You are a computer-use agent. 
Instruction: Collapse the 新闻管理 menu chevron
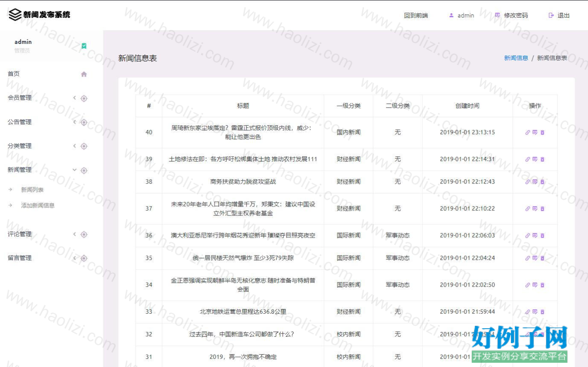pyautogui.click(x=74, y=170)
